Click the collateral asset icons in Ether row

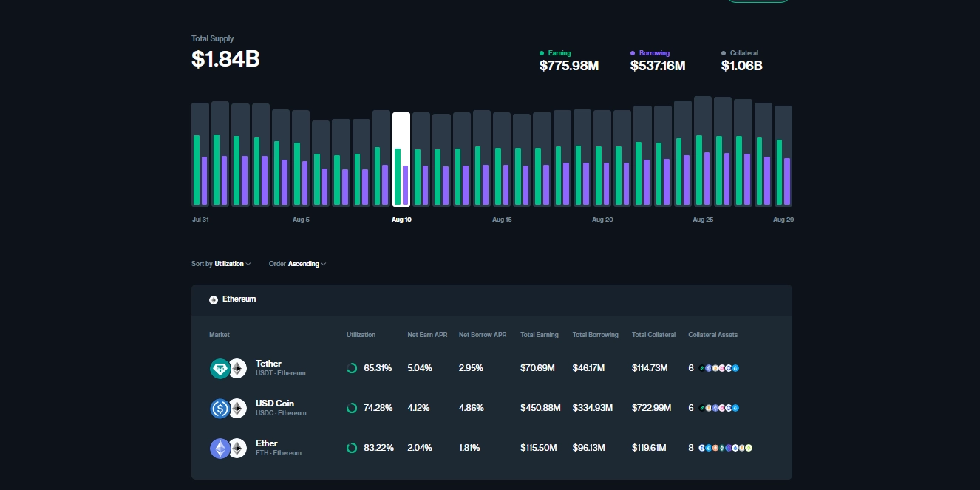point(726,448)
